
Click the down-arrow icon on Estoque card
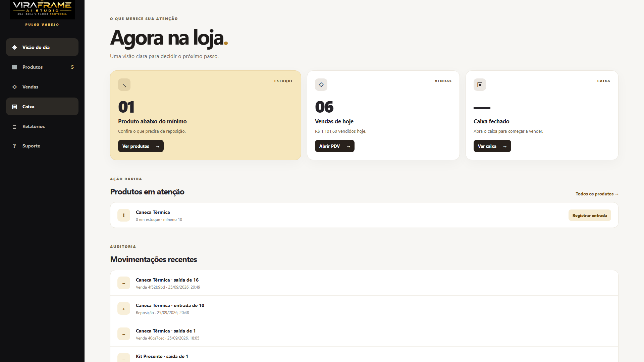[x=124, y=85]
